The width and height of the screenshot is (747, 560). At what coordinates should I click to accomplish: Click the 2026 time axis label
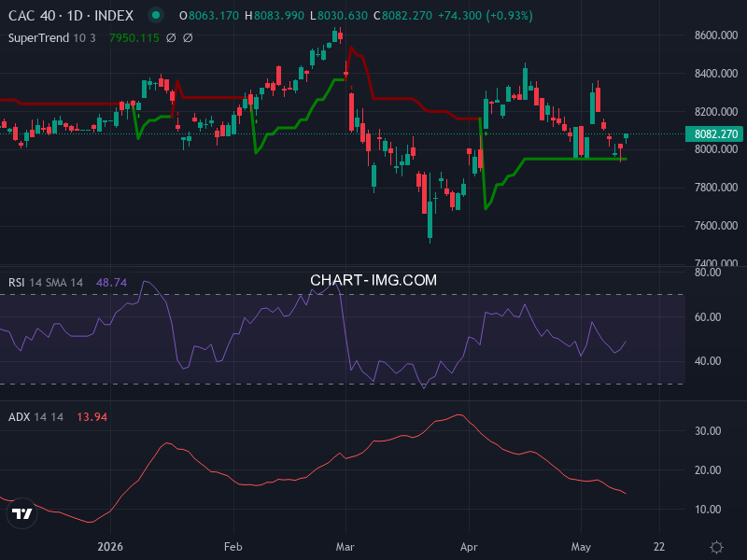coord(110,547)
